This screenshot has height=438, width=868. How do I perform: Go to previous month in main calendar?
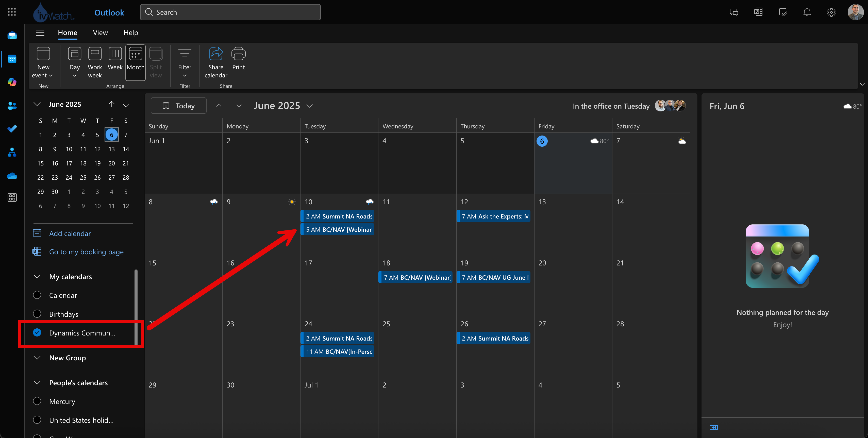pyautogui.click(x=219, y=106)
